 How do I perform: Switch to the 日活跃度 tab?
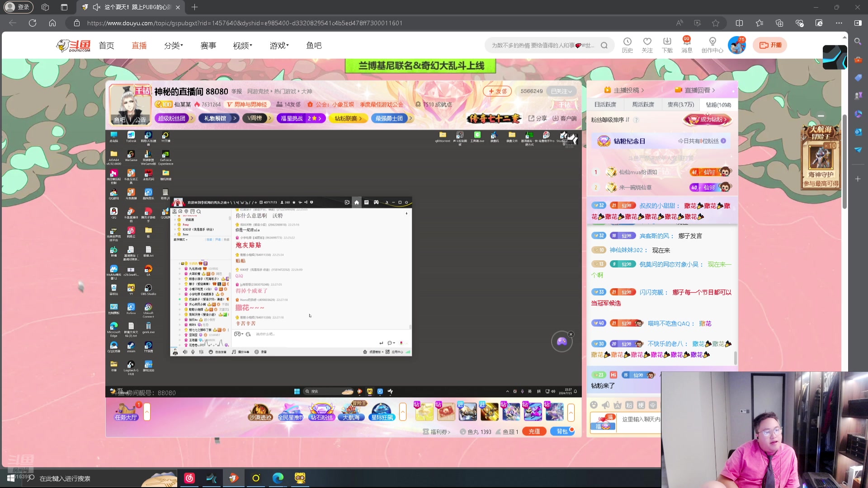[605, 104]
